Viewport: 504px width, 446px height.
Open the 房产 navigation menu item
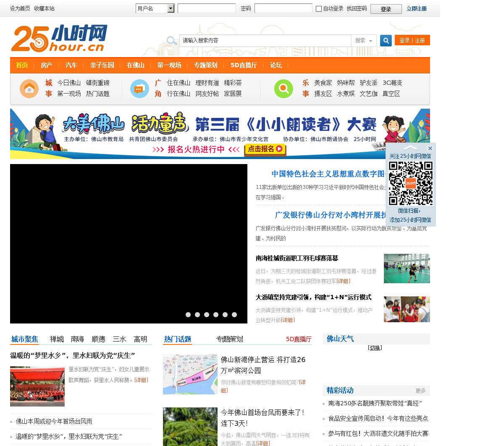click(x=46, y=65)
